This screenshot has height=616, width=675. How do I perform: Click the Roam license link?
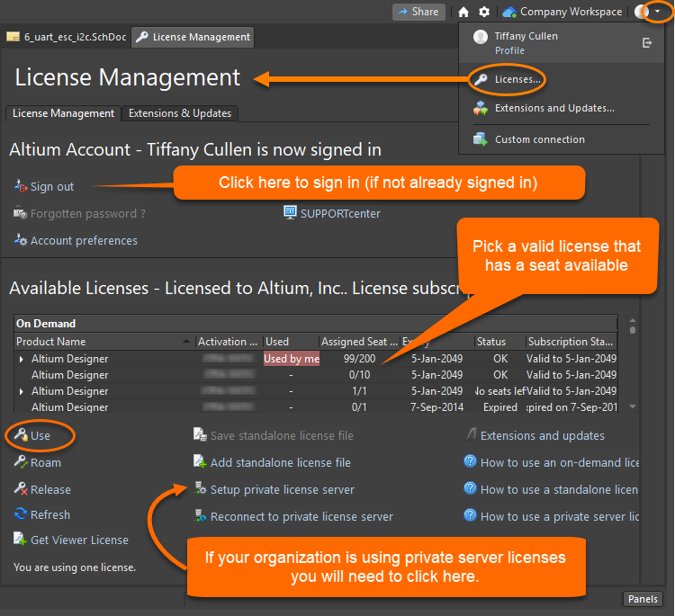pyautogui.click(x=46, y=463)
